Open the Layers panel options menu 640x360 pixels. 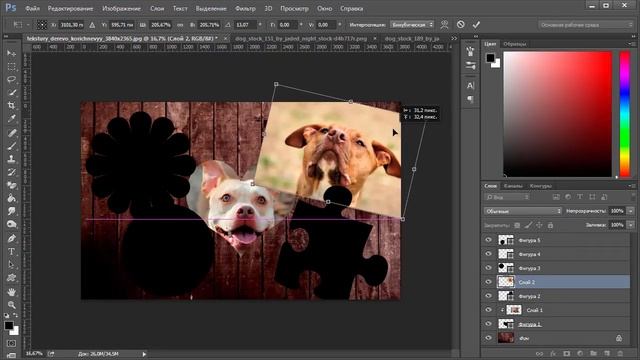631,186
